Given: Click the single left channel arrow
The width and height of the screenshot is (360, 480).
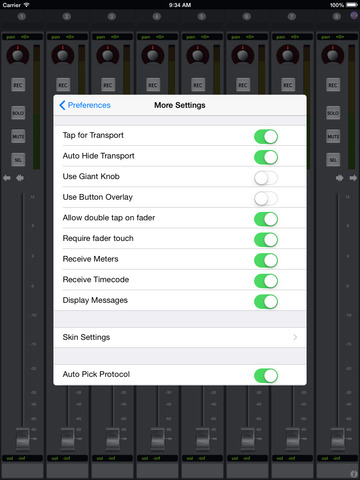Looking at the screenshot, I should click(x=7, y=178).
